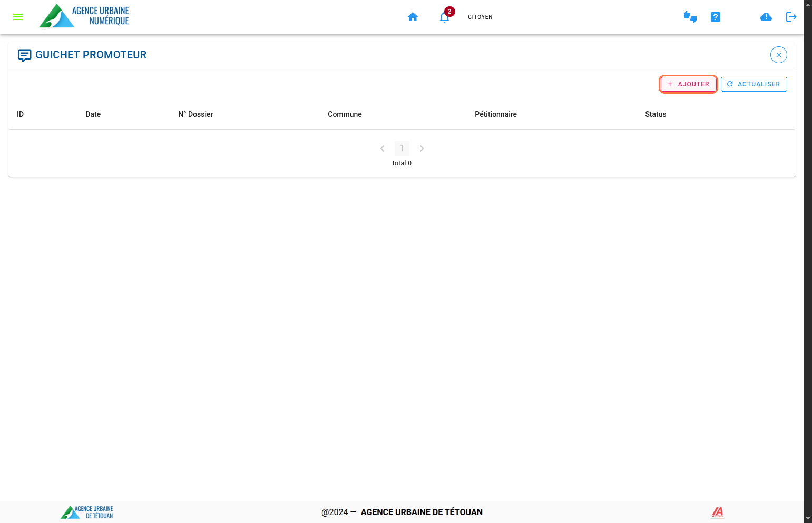The image size is (812, 523).
Task: Open the help question mark icon
Action: coord(715,17)
